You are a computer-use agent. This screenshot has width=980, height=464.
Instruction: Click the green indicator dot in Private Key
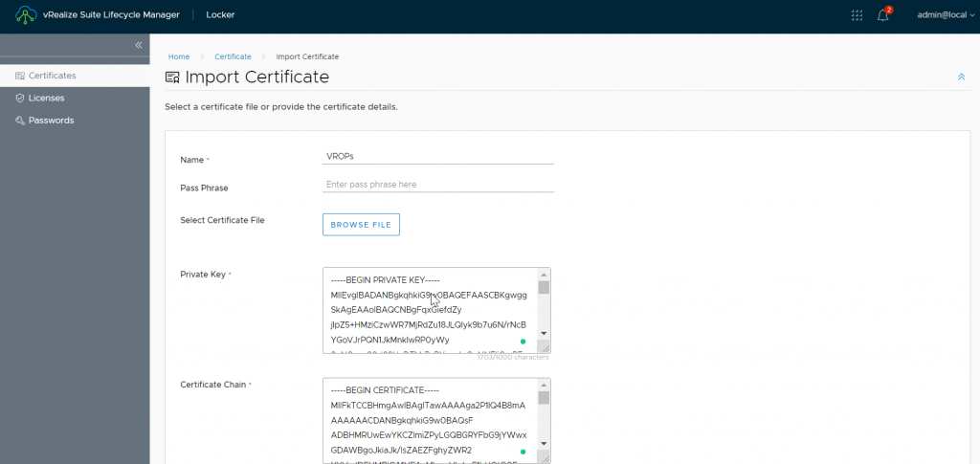[523, 342]
